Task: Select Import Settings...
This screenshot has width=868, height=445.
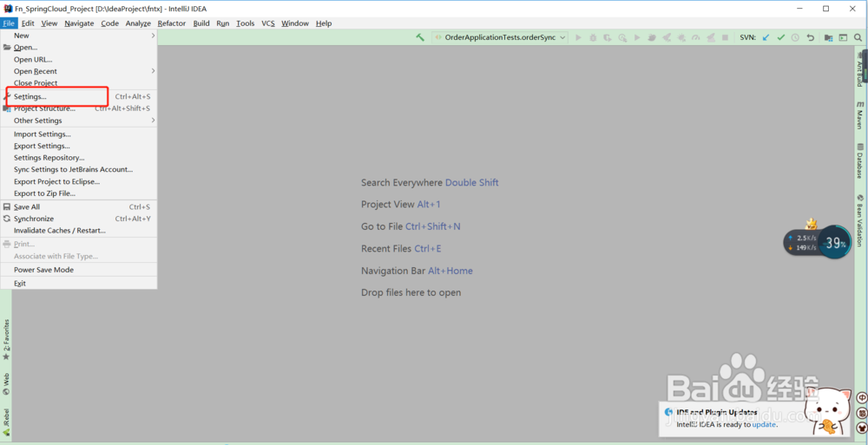Action: (x=79, y=134)
